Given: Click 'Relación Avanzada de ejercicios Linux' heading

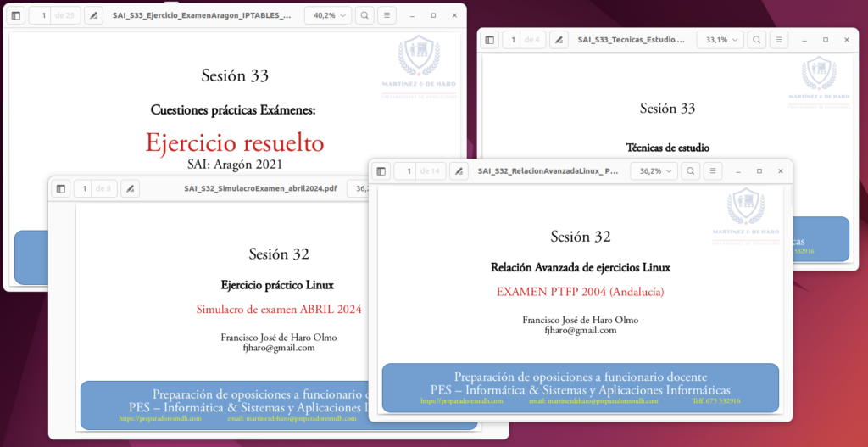Looking at the screenshot, I should click(x=581, y=268).
